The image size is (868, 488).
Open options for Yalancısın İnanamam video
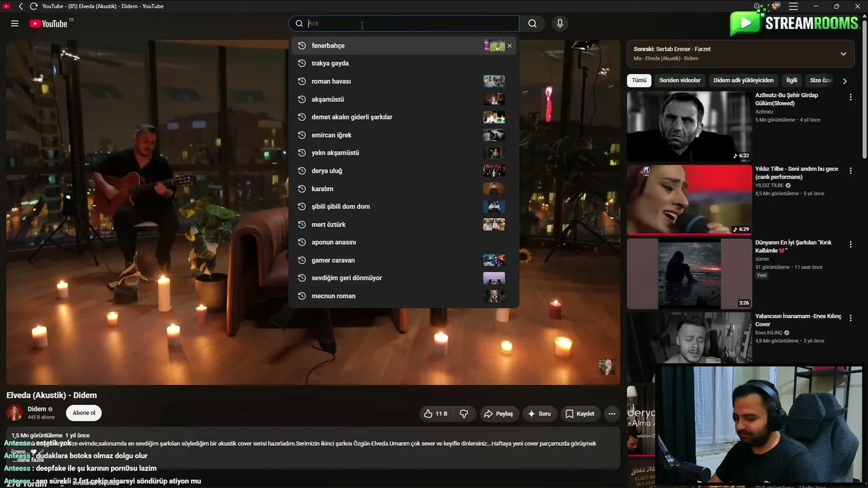tap(850, 318)
